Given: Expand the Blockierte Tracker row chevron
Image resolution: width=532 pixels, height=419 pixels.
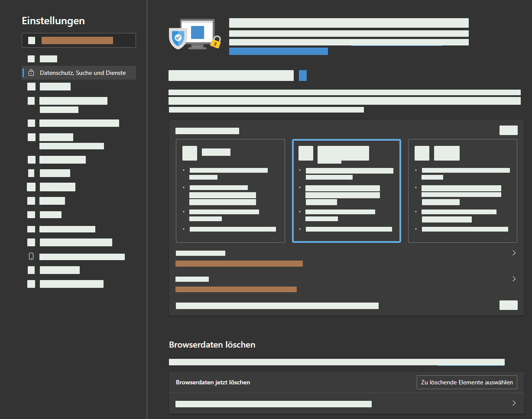Looking at the screenshot, I should point(514,253).
